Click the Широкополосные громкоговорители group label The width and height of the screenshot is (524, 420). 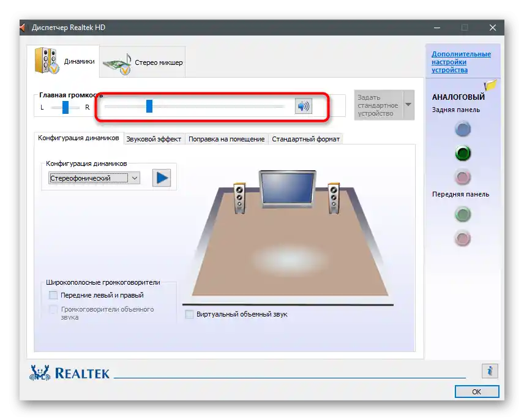tap(103, 282)
